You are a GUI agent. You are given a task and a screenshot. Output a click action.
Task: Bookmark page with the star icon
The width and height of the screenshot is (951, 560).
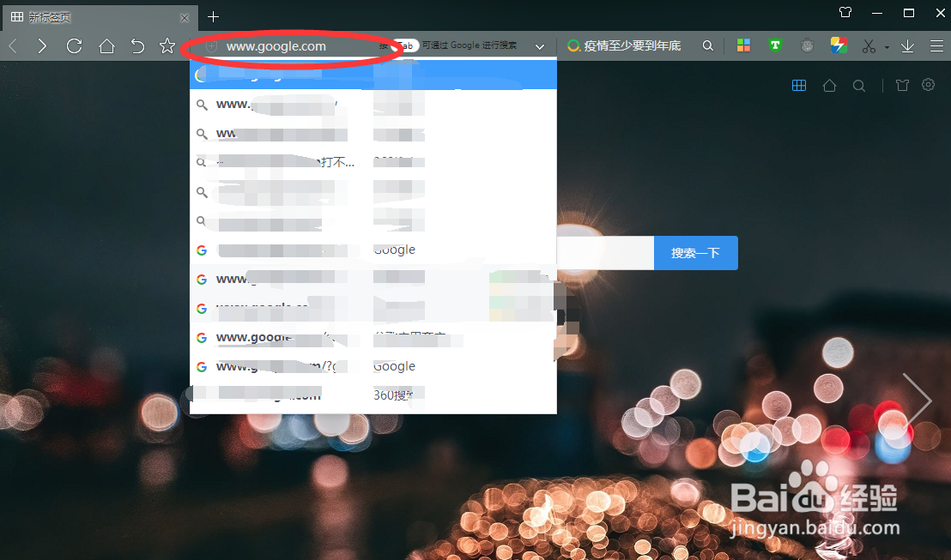pyautogui.click(x=167, y=46)
